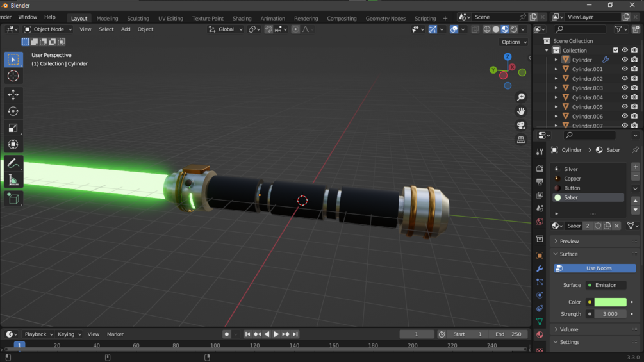This screenshot has width=644, height=362.
Task: Click the pan hand viewport icon
Action: coord(521,111)
